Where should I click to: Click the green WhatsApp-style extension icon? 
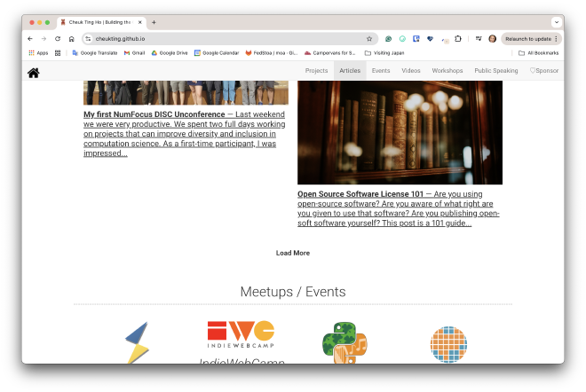[x=388, y=39]
